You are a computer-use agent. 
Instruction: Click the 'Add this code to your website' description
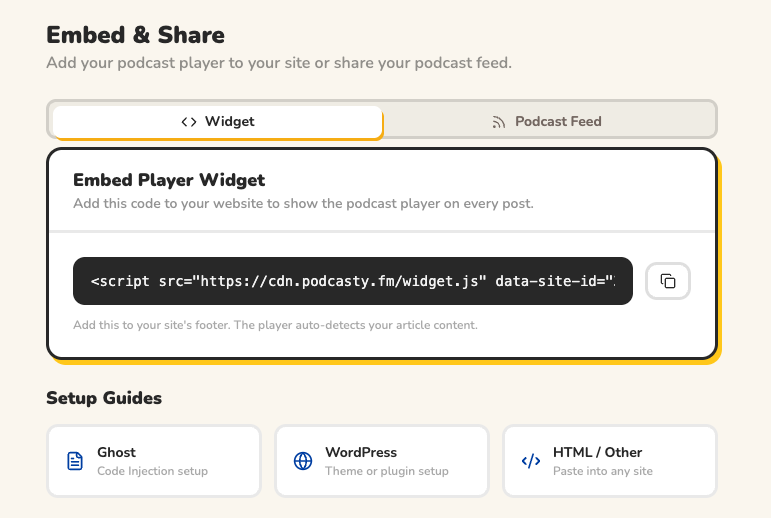(303, 203)
